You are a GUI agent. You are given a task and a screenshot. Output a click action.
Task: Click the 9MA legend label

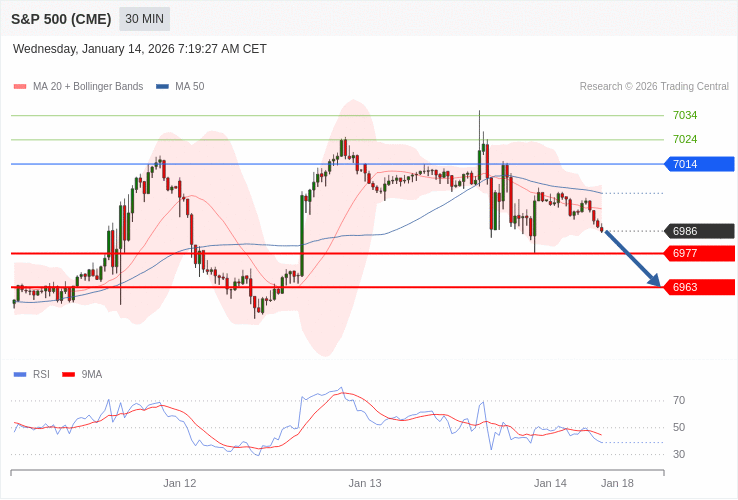(x=92, y=375)
